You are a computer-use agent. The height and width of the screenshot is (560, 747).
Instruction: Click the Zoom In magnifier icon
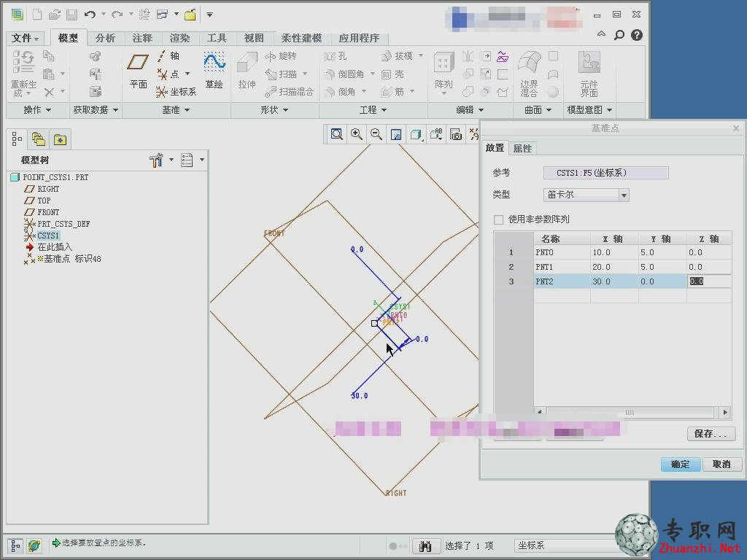click(x=356, y=134)
